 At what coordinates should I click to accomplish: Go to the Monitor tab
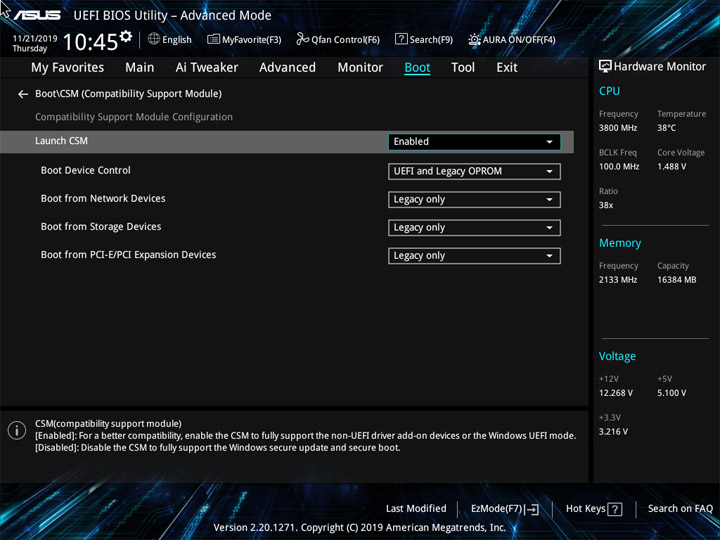[x=360, y=68]
